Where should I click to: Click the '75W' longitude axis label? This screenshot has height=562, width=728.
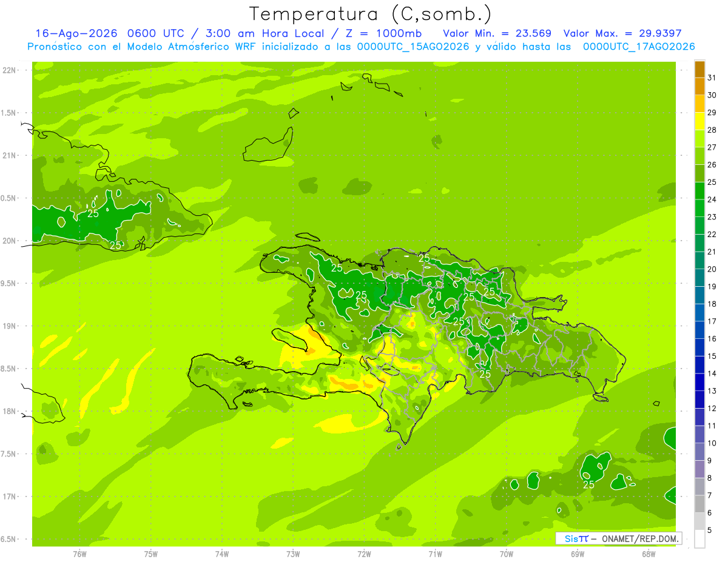click(x=151, y=554)
